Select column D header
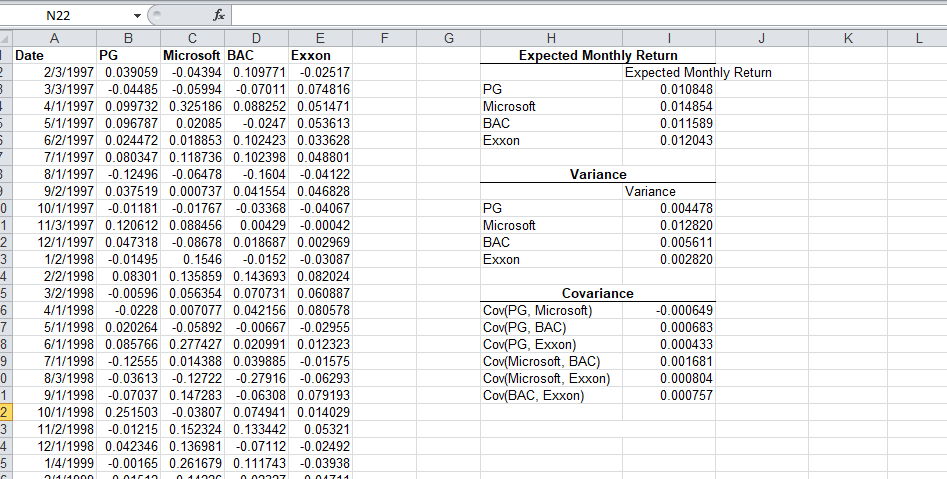The image size is (947, 479). (x=257, y=39)
